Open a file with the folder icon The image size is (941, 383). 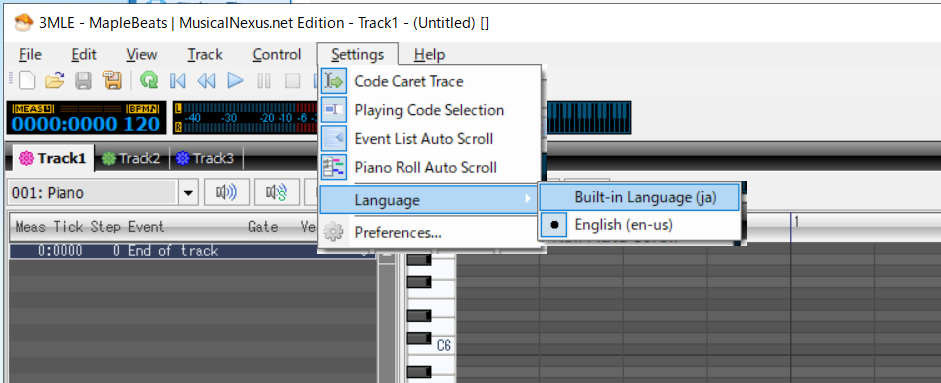click(55, 80)
